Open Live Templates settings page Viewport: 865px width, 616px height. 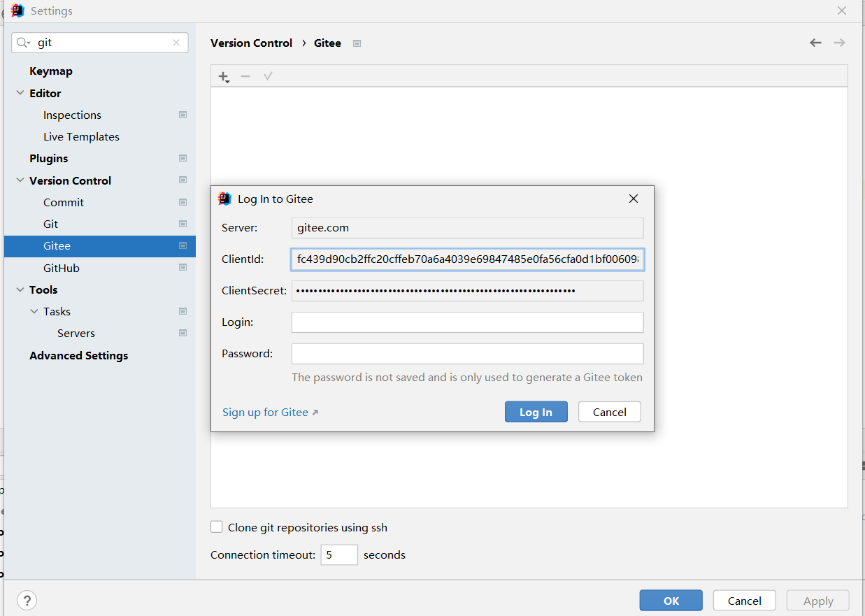(81, 136)
